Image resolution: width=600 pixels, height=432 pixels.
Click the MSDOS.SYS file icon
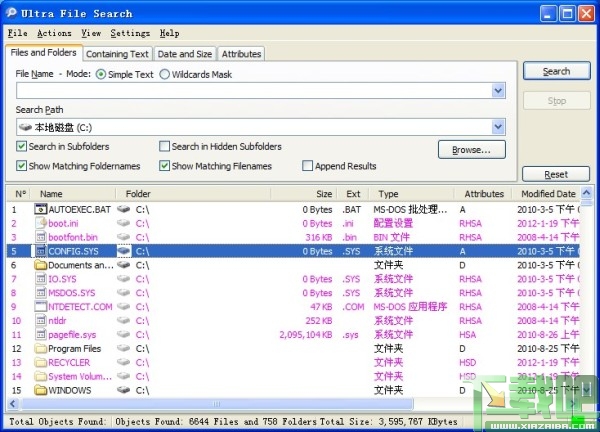pyautogui.click(x=40, y=293)
